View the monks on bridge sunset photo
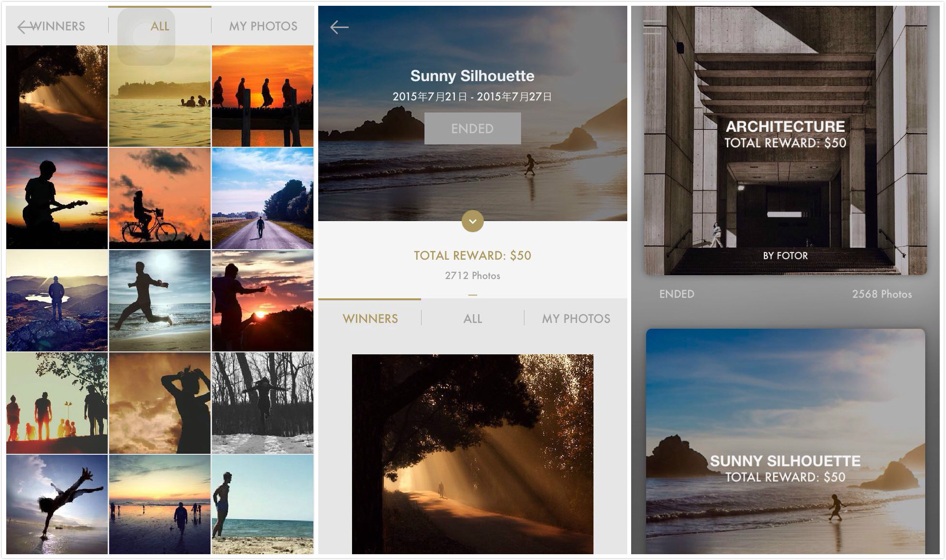Screen dimensions: 946x560 point(263,96)
